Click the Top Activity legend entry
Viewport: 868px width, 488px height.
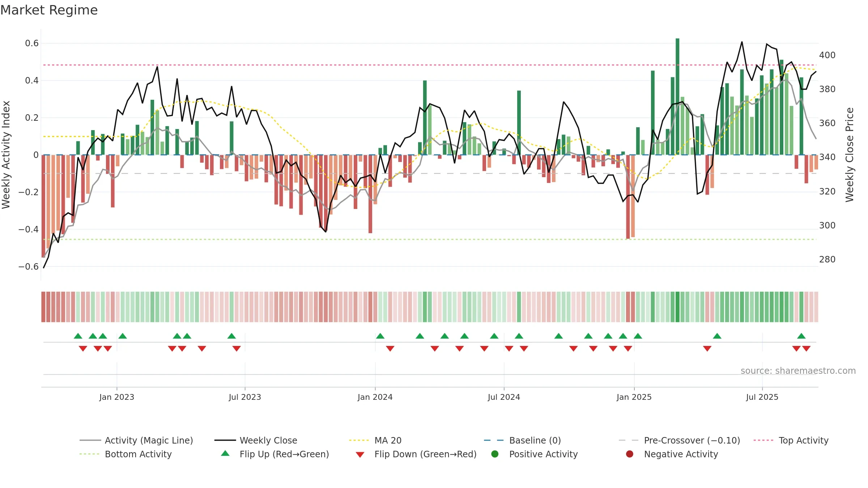791,440
